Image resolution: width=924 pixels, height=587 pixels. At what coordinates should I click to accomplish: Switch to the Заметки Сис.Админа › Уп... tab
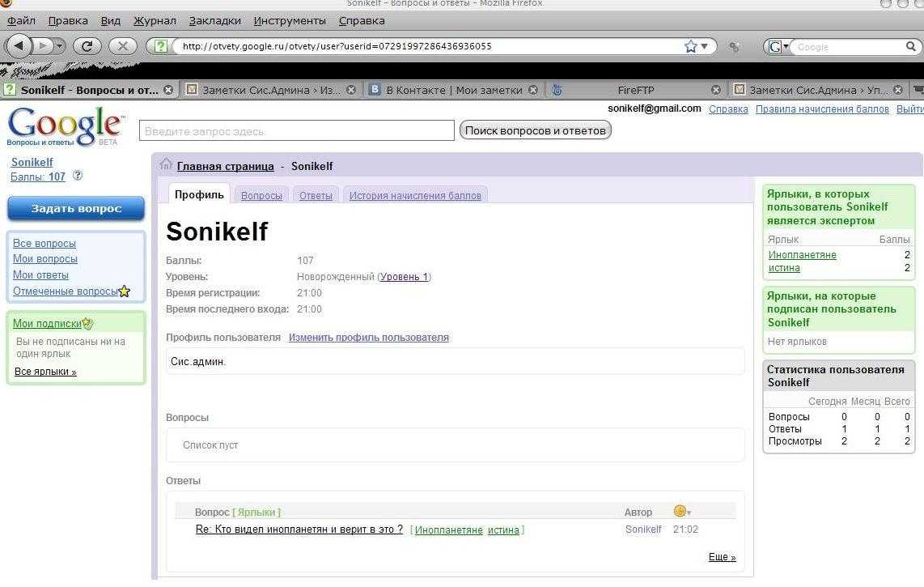tap(817, 90)
